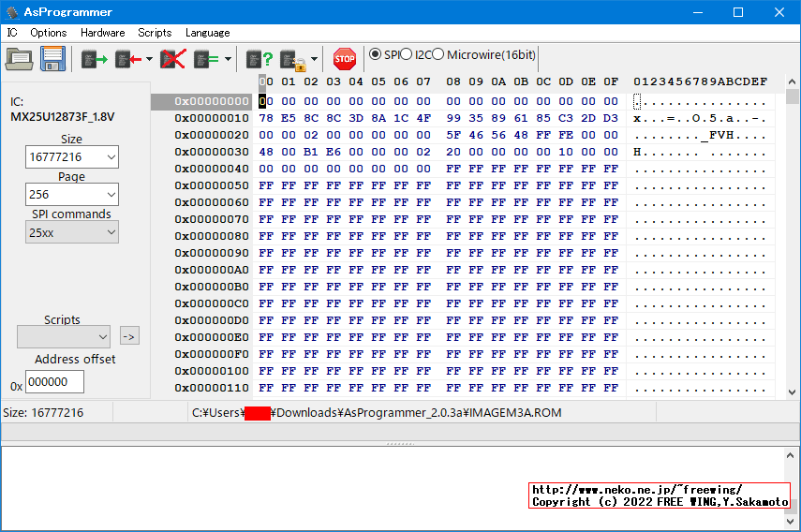Select address row 0x00000040
The image size is (801, 532).
(x=212, y=169)
